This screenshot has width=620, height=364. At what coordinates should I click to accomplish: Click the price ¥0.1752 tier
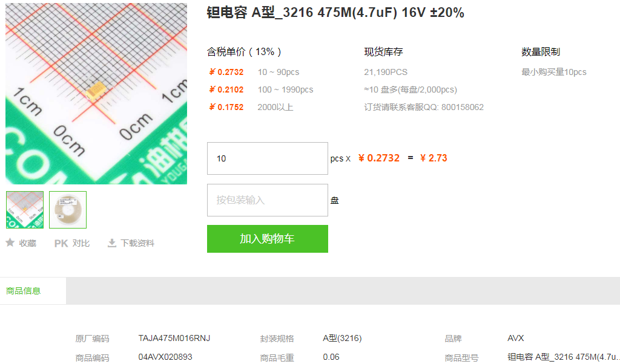point(226,107)
